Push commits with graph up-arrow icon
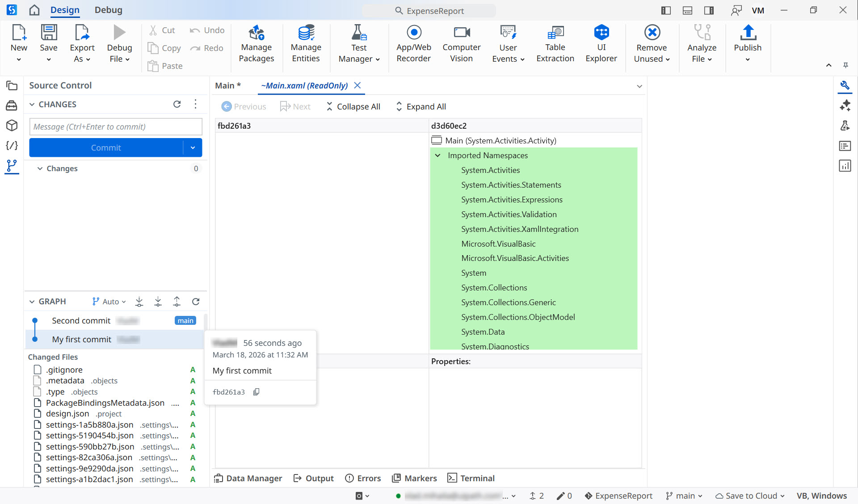858x504 pixels. [x=177, y=302]
